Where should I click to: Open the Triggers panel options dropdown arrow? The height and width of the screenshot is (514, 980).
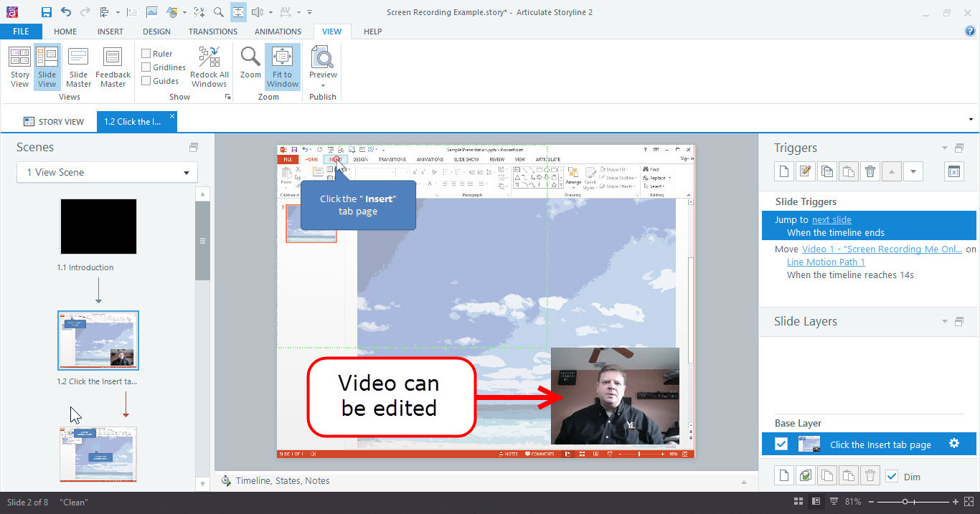click(x=945, y=148)
